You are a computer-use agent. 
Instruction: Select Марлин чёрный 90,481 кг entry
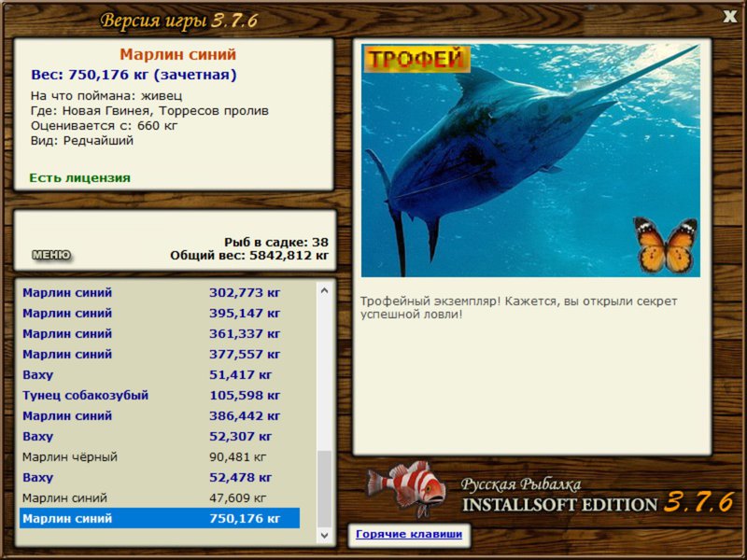coord(160,457)
